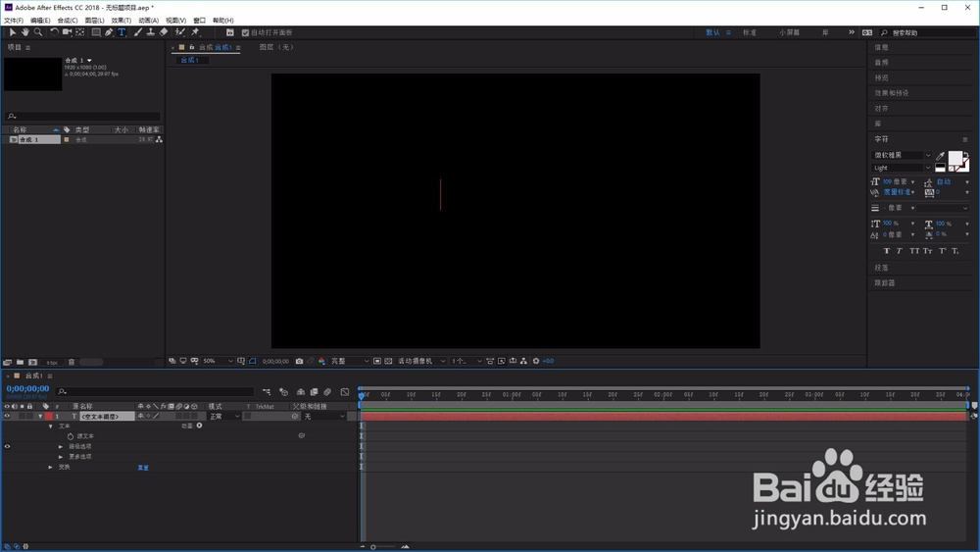
Task: Toggle mask and shape path visibility button
Action: (x=253, y=361)
